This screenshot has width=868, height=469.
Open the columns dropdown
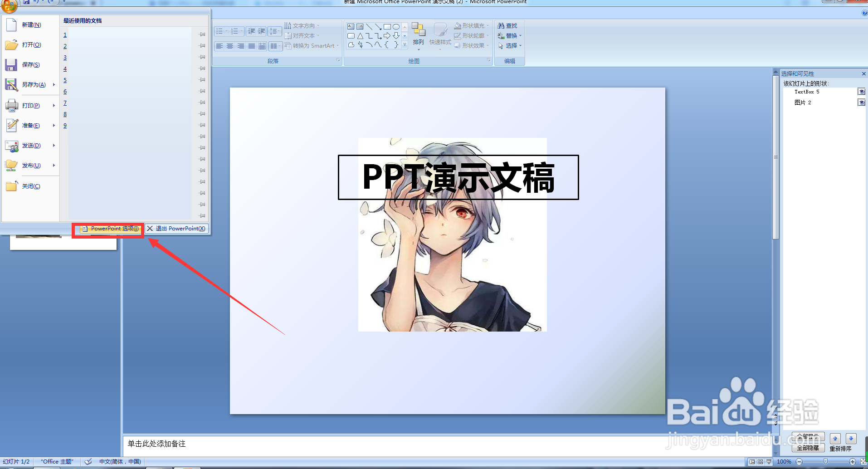275,46
